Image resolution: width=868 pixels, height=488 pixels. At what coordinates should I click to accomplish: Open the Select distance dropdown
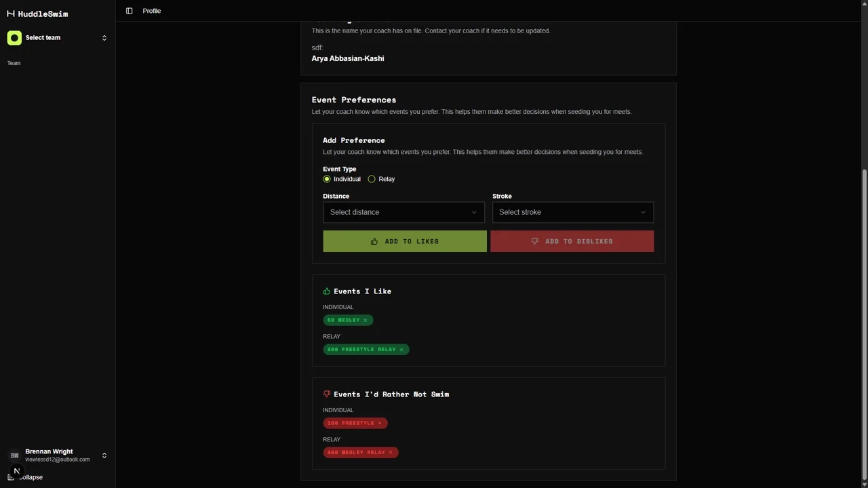coord(403,211)
